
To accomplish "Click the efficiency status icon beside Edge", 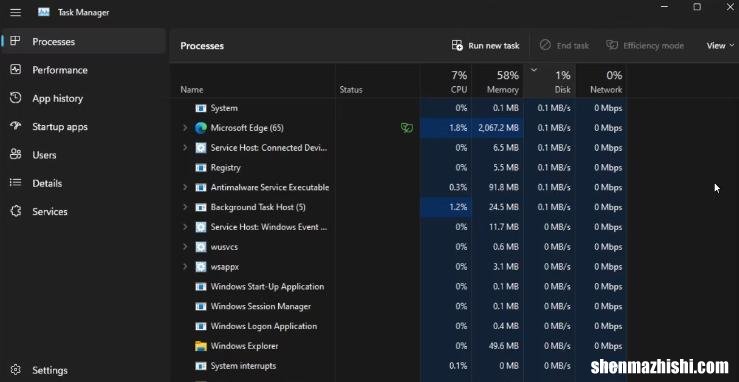I will point(407,128).
